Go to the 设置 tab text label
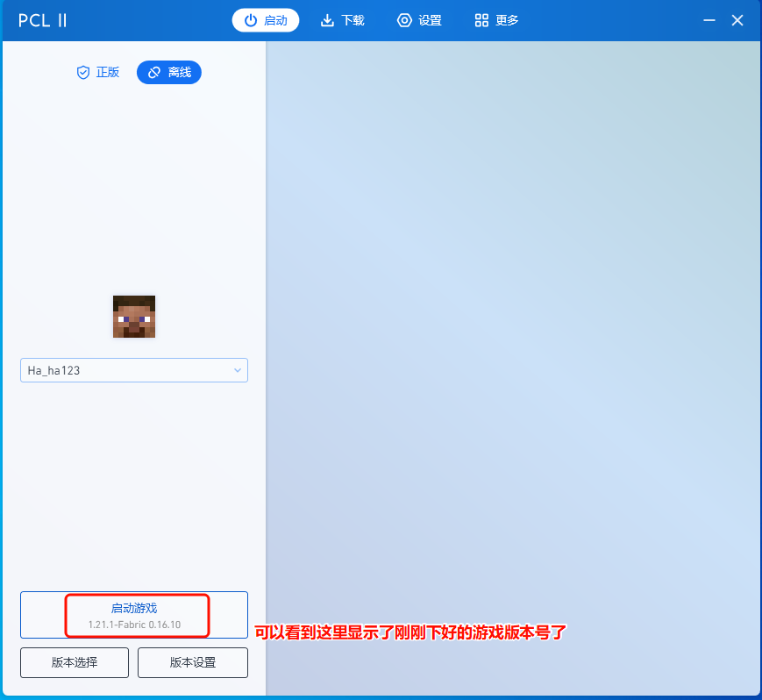Screen dimensions: 762x700 click(x=430, y=20)
